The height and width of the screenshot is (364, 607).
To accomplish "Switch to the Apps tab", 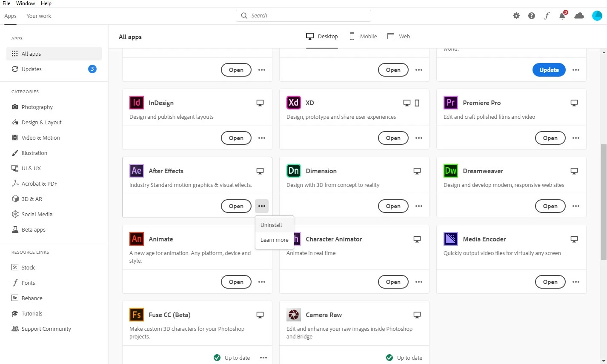I will (x=10, y=16).
